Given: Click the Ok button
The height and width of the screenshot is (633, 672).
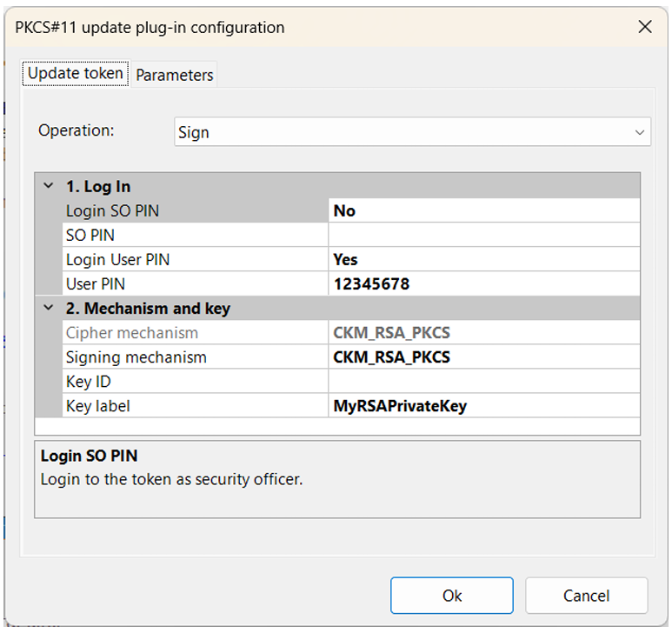Looking at the screenshot, I should click(452, 596).
